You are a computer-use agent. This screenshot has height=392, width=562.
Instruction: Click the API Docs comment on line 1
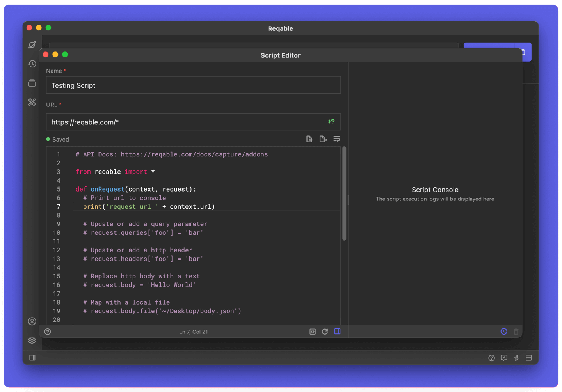[172, 154]
